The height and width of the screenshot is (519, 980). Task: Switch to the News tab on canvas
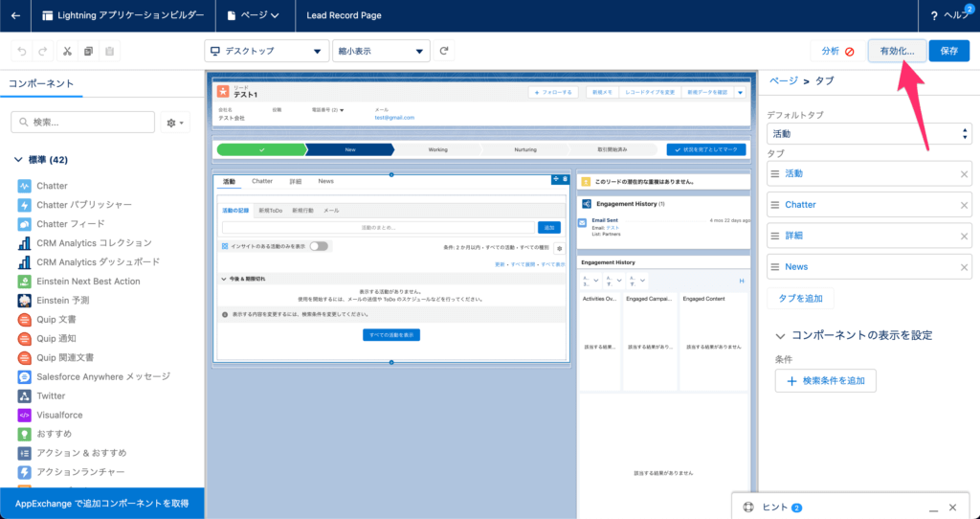tap(325, 181)
